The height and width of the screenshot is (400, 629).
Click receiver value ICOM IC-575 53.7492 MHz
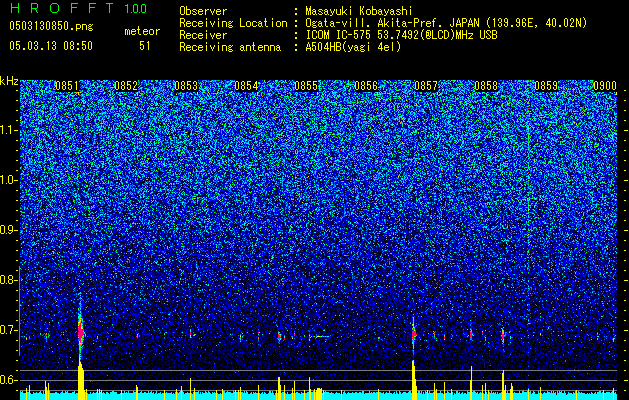coord(401,35)
